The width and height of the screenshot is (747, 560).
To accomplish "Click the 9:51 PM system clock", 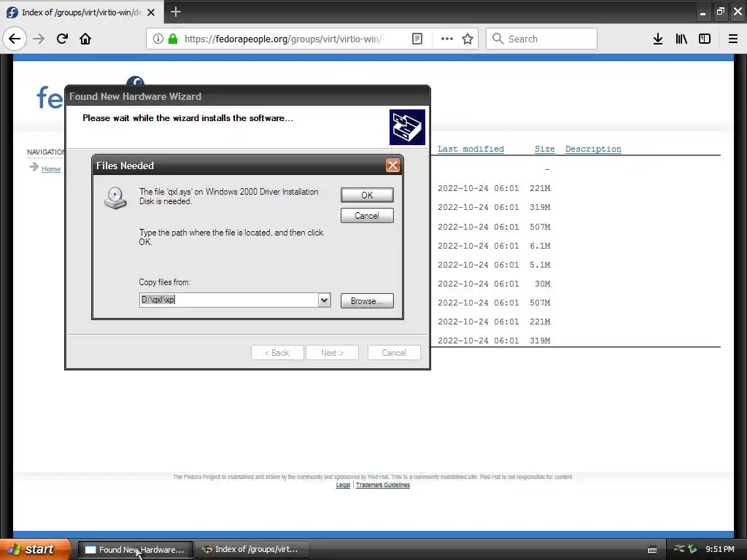I will (x=720, y=549).
